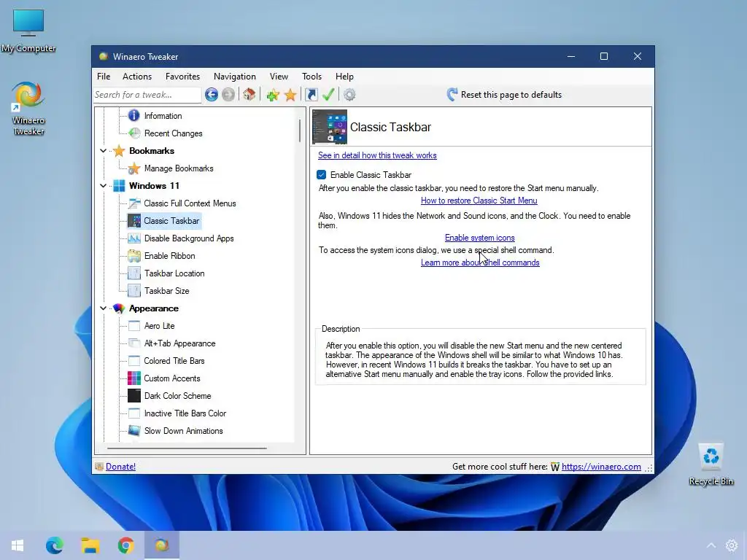Click the Donate! link
The height and width of the screenshot is (560, 747).
(x=120, y=467)
